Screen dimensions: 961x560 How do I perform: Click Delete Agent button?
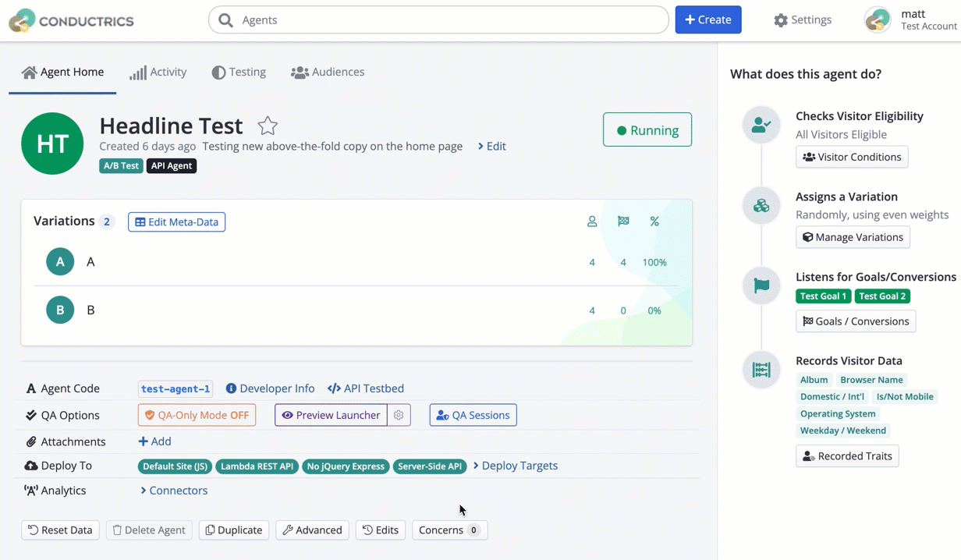(149, 530)
